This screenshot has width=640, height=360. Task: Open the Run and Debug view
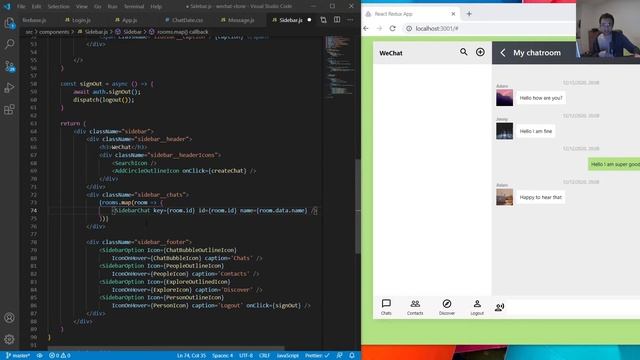coord(9,88)
